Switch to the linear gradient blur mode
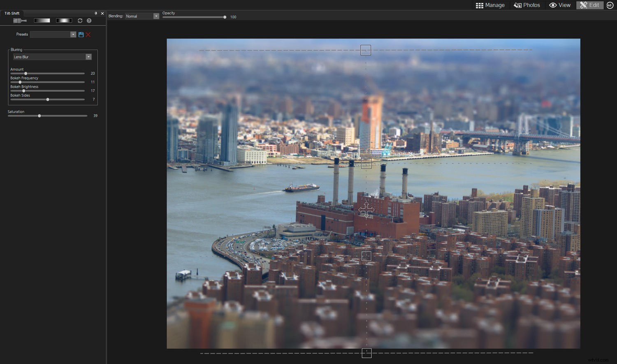The height and width of the screenshot is (364, 617). pyautogui.click(x=42, y=20)
